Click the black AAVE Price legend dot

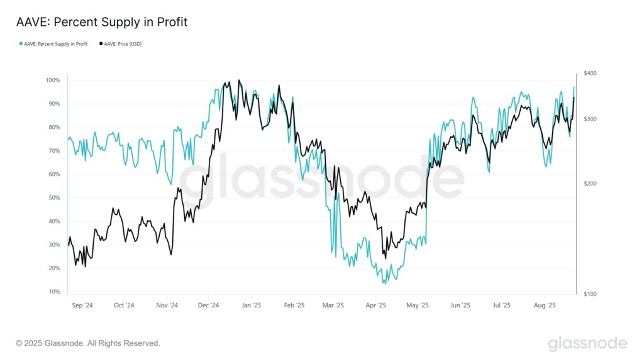tap(101, 44)
